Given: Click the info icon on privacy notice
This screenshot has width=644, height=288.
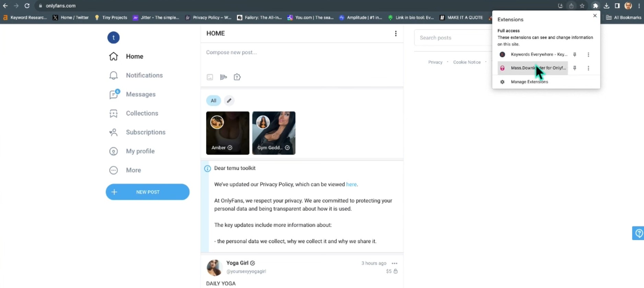Looking at the screenshot, I should [207, 168].
